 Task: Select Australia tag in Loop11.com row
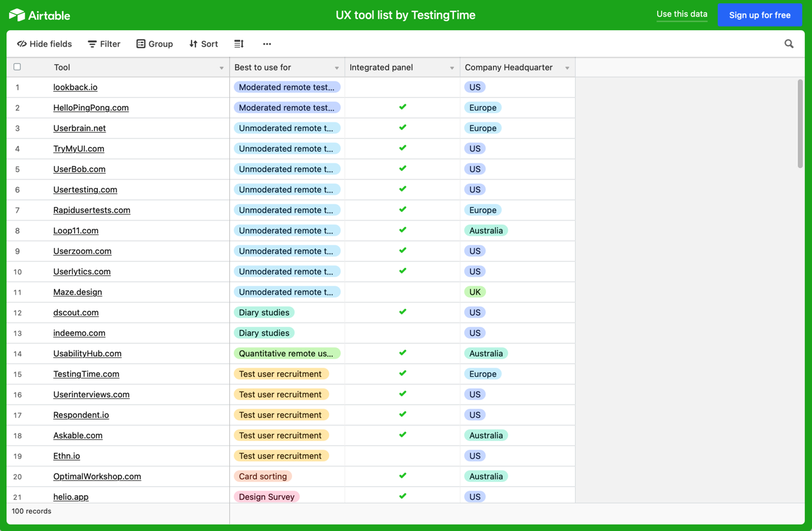486,231
